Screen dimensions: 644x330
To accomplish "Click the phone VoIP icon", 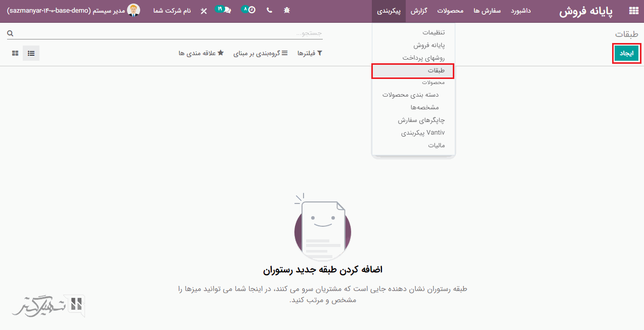I will pos(269,11).
